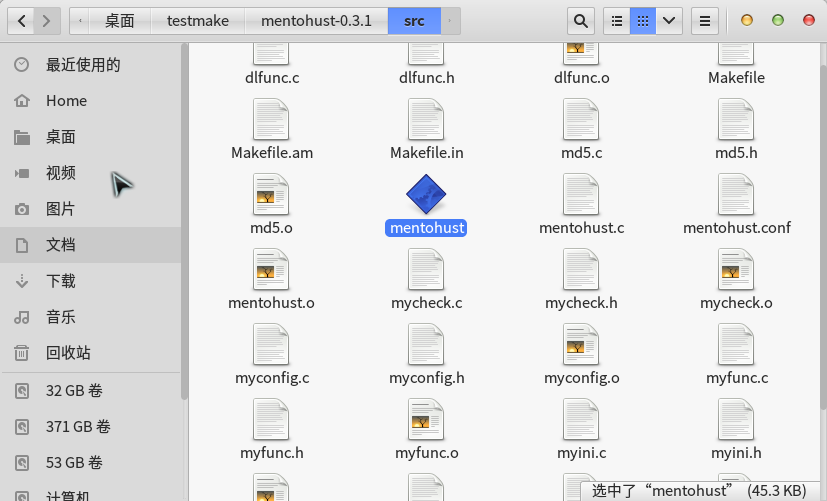This screenshot has width=827, height=501.
Task: Open 文档 in the sidebar
Action: [91, 245]
